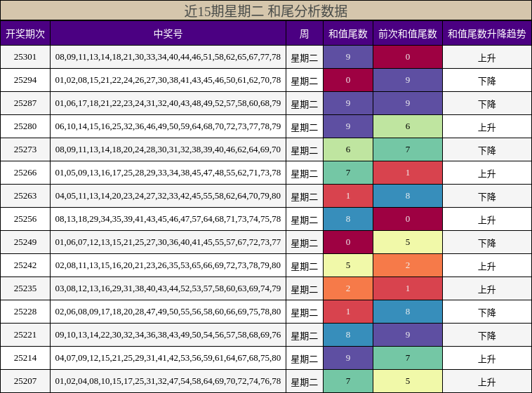Select period number 25273
The image size is (532, 393).
tap(25, 149)
